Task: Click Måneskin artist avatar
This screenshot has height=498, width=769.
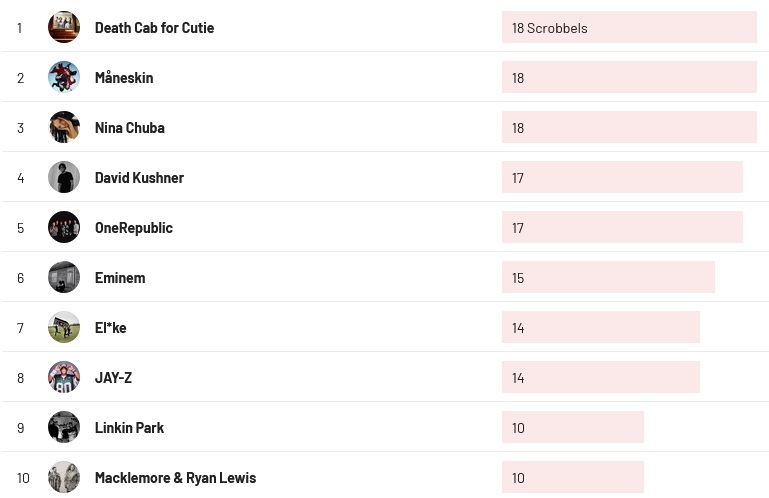Action: coord(64,77)
